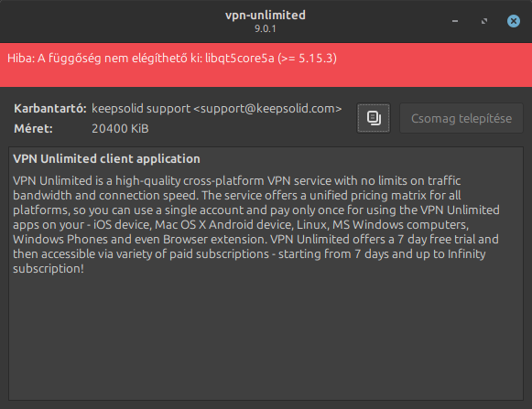Click libqt5core5a in the error message
This screenshot has width=532, height=409.
(240, 59)
